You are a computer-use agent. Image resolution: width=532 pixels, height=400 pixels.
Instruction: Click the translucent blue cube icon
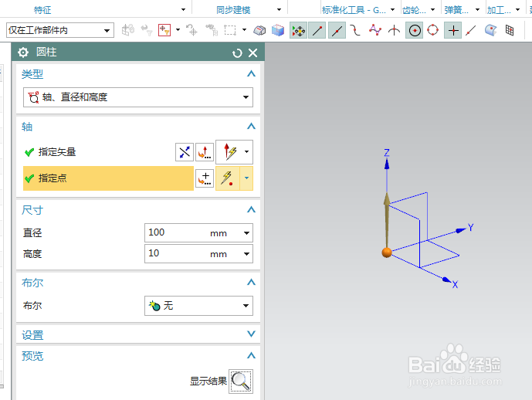coord(278,30)
